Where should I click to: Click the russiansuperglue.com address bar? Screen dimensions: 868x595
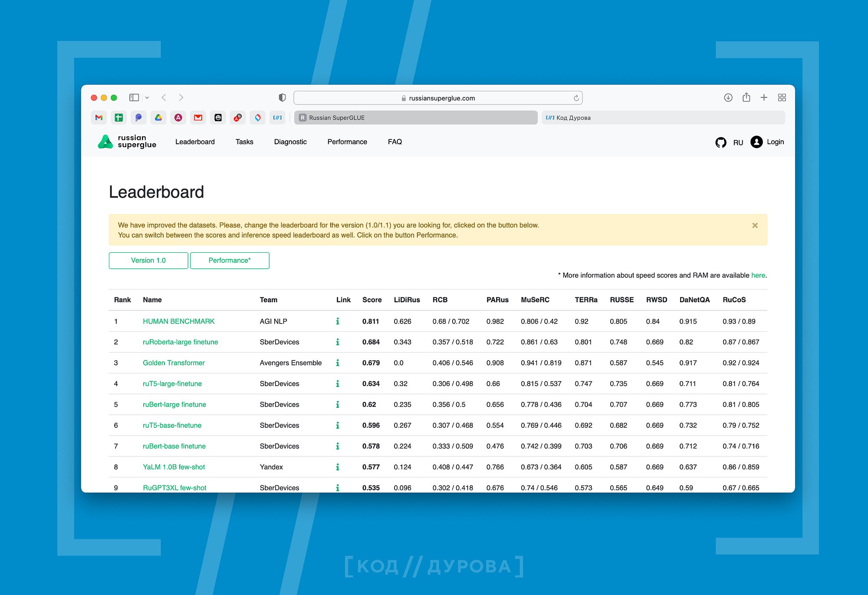(437, 98)
